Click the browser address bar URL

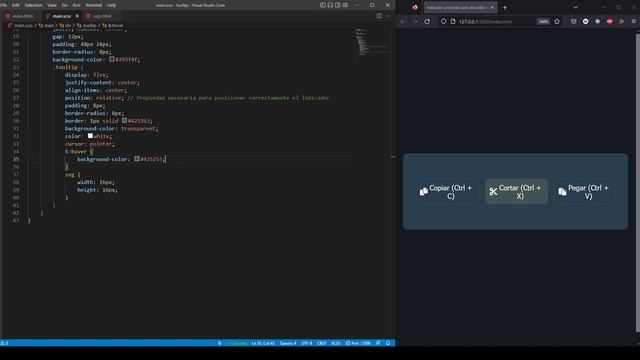486,22
